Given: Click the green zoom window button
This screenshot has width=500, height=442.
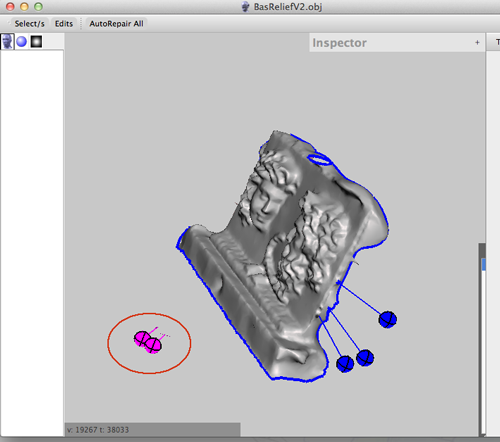Looking at the screenshot, I should coord(38,6).
